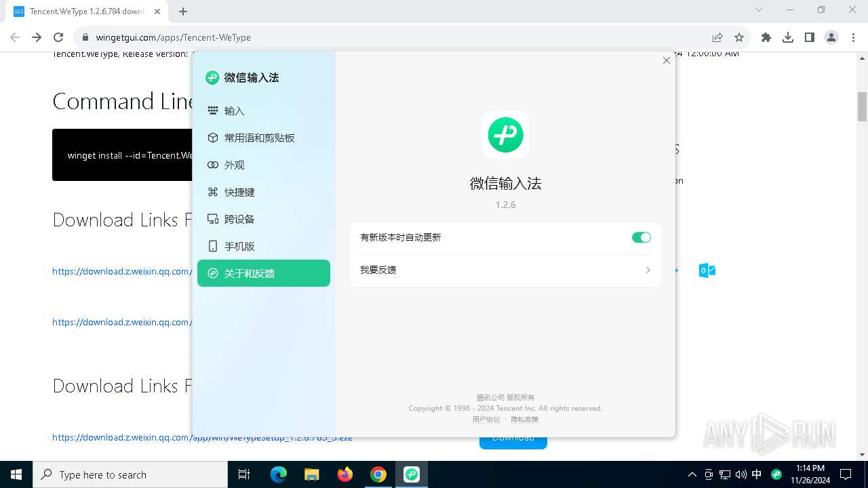Open Task View from the taskbar
Viewport: 868px width, 488px height.
[x=244, y=474]
